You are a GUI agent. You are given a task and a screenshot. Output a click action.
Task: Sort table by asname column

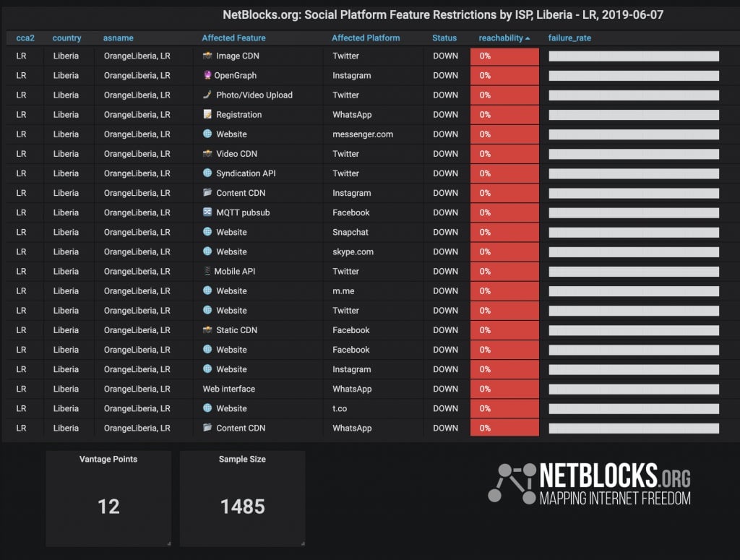point(118,38)
